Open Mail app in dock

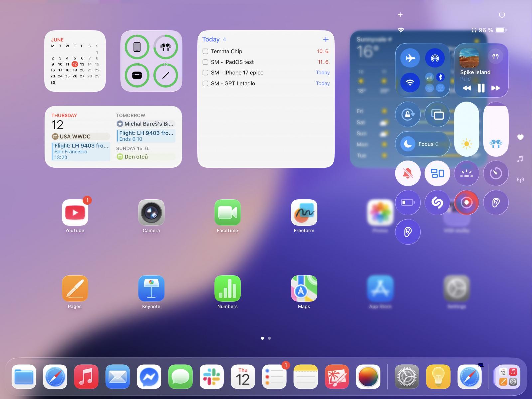[x=118, y=377]
